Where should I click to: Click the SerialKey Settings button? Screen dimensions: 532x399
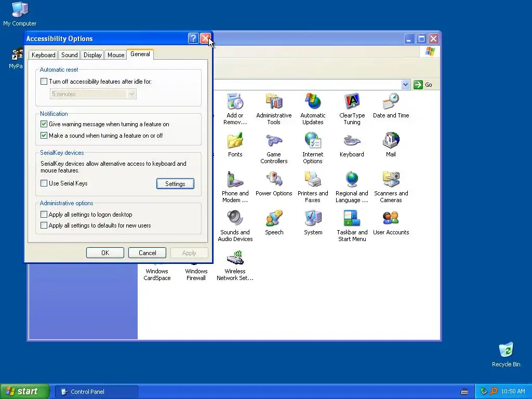[x=175, y=183]
